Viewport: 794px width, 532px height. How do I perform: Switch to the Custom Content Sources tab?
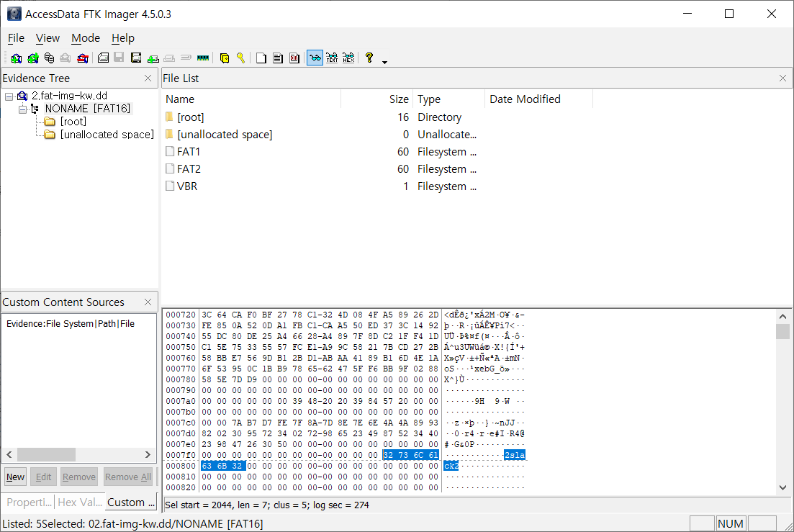click(131, 502)
